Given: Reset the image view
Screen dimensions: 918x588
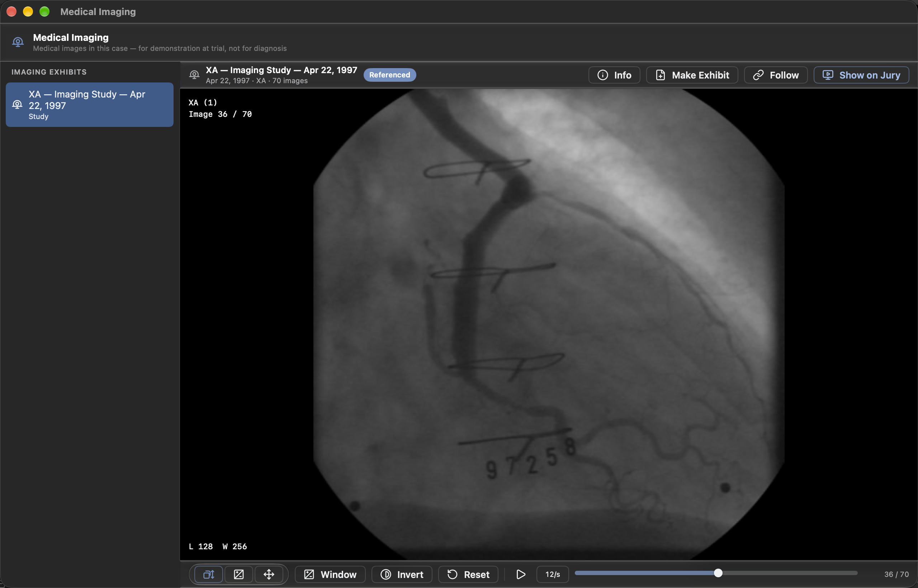Looking at the screenshot, I should [x=468, y=574].
